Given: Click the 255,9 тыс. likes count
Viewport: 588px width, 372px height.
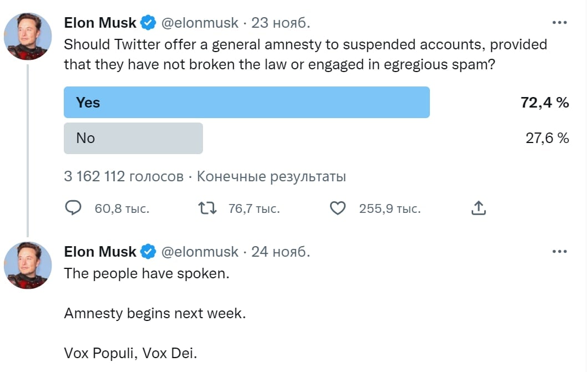Looking at the screenshot, I should (x=389, y=209).
